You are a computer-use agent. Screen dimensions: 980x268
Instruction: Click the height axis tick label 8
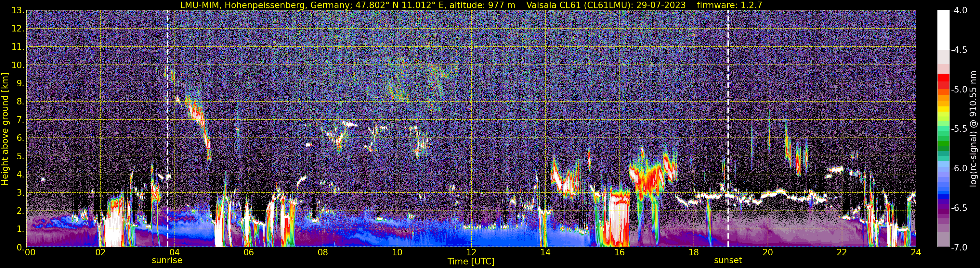pyautogui.click(x=20, y=102)
